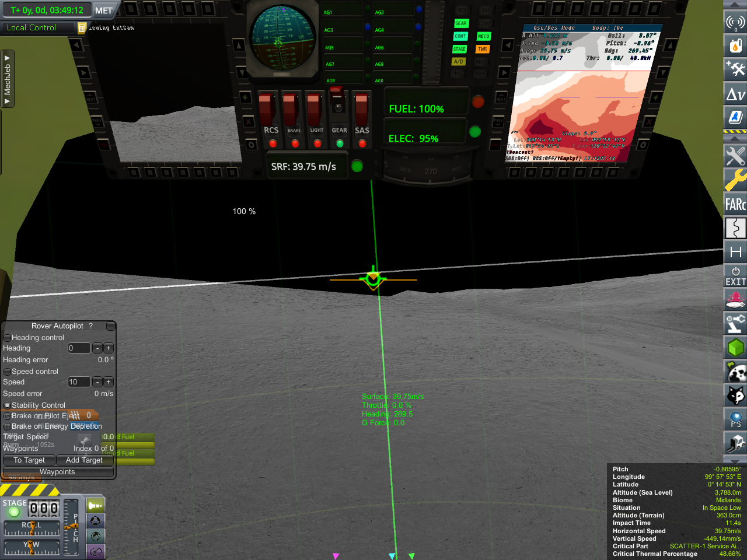Click the black and white fox icon
Screen dimensions: 747x560
tap(735, 395)
